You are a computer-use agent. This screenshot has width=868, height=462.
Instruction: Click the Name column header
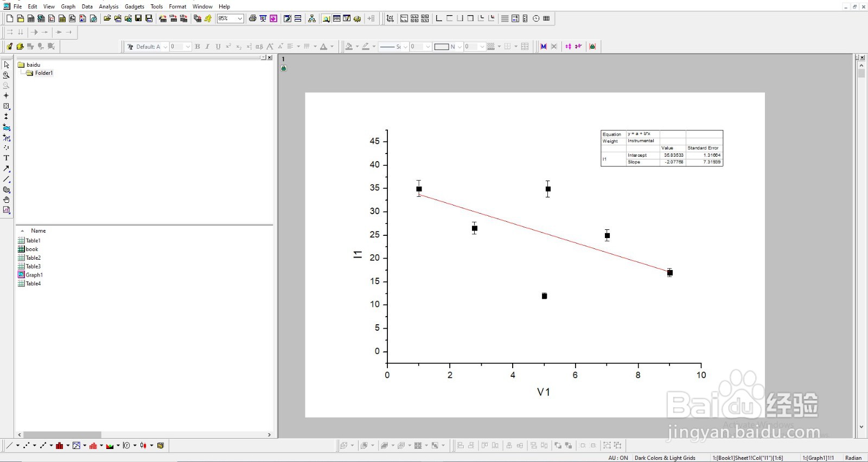(x=38, y=230)
